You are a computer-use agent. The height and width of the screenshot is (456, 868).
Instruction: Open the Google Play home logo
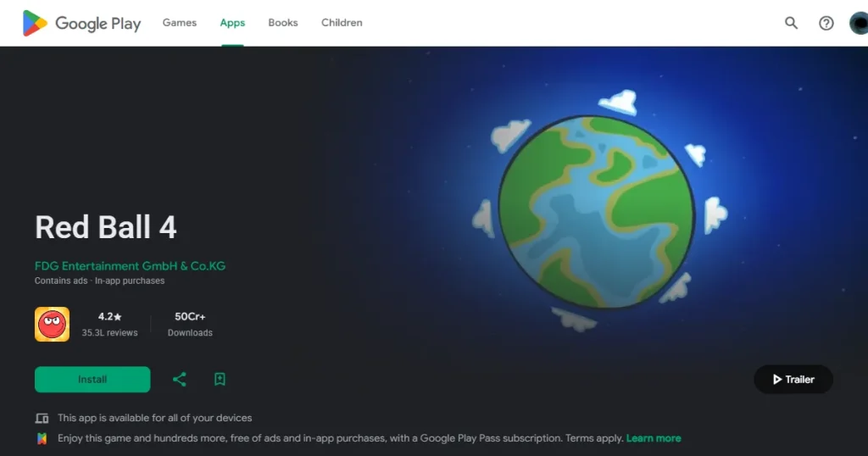pos(82,23)
